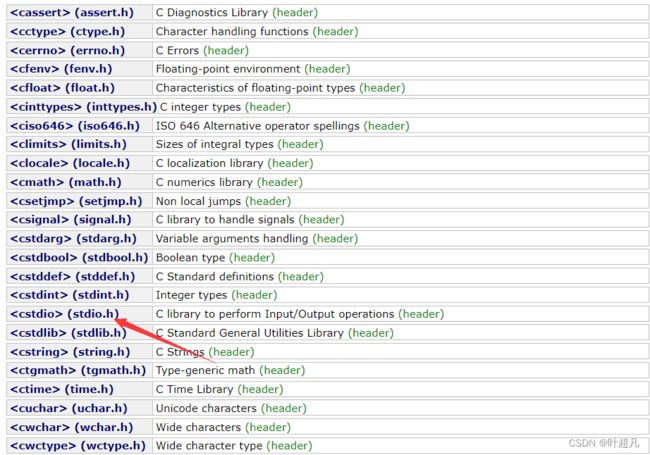
Task: Open the <cstring> (string.h) link
Action: (x=70, y=352)
